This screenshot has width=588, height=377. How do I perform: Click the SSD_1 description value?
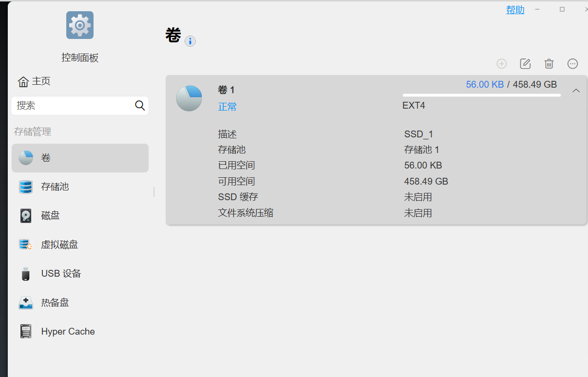point(418,134)
